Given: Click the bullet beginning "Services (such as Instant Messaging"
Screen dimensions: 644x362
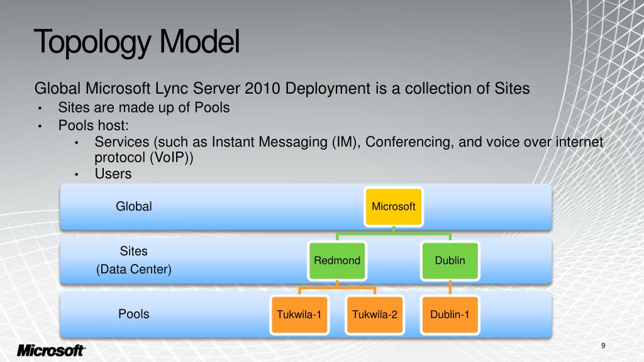Looking at the screenshot, I should [x=348, y=150].
